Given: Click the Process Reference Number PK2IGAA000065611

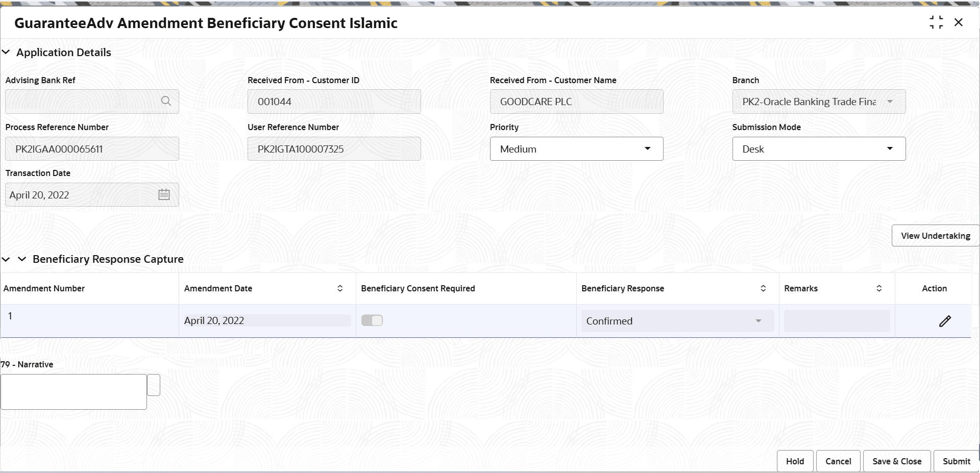Looking at the screenshot, I should [92, 148].
